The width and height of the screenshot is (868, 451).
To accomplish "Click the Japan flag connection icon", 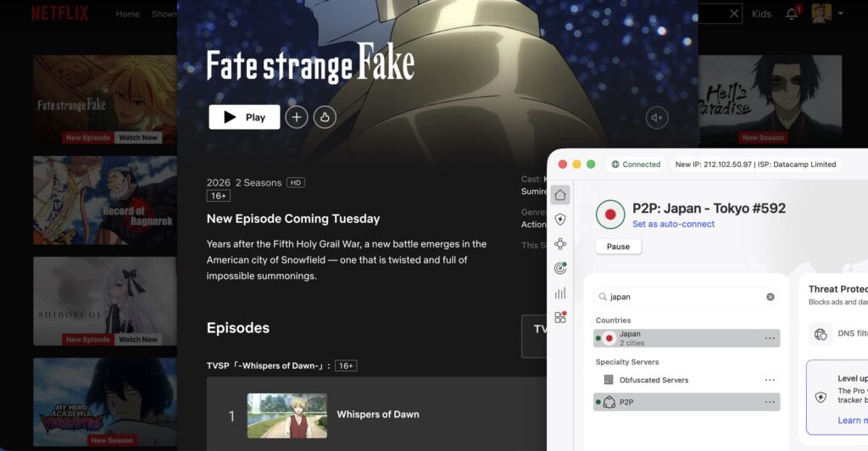I will (x=610, y=214).
